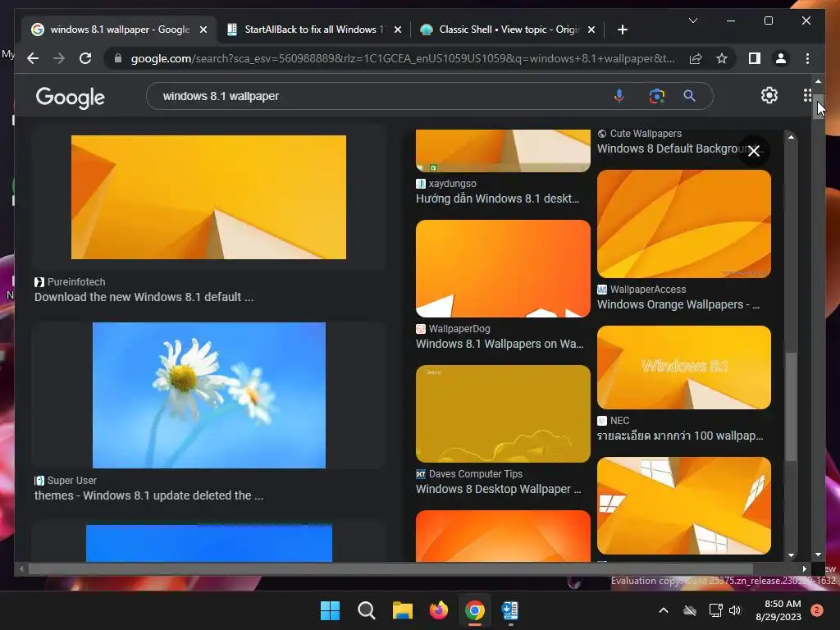Screen dimensions: 840x630
Task: Open "Windows Orange Wallpapers" link
Action: [678, 304]
